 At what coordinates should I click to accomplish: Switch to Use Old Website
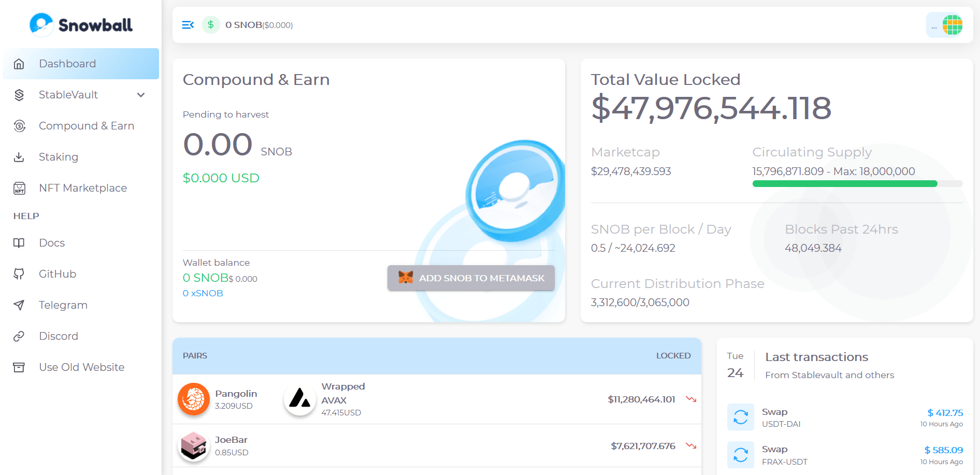pyautogui.click(x=81, y=367)
